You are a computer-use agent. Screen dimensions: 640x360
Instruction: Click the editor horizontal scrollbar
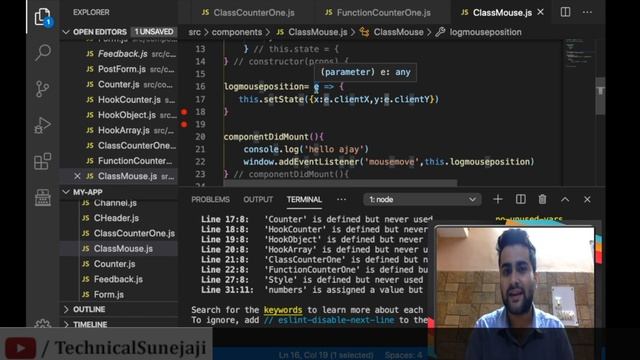point(340,183)
